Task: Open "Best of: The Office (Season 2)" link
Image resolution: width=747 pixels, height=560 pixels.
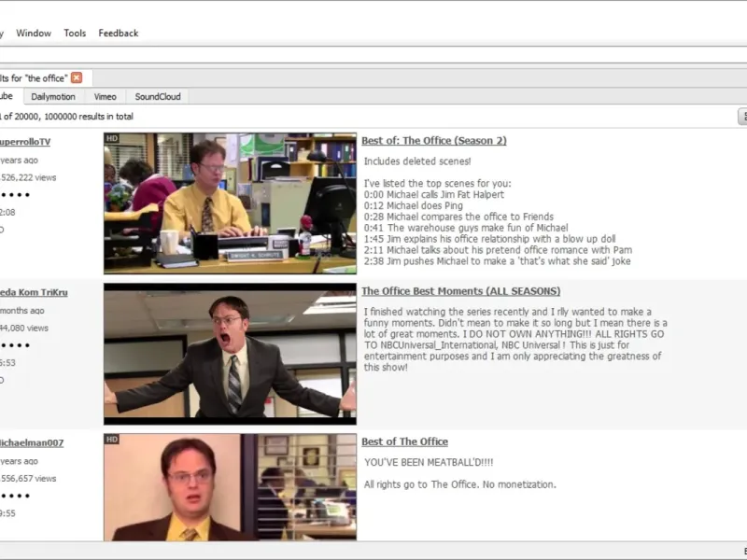Action: [433, 141]
